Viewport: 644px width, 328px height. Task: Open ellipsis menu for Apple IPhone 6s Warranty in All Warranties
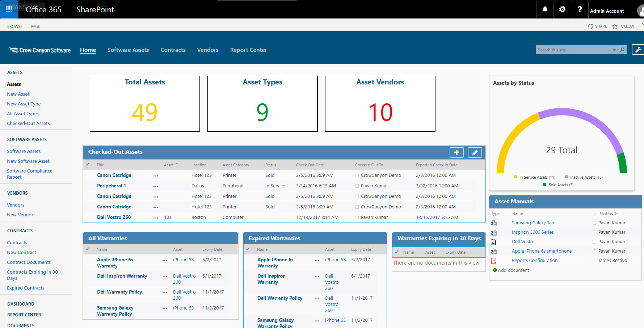click(165, 260)
